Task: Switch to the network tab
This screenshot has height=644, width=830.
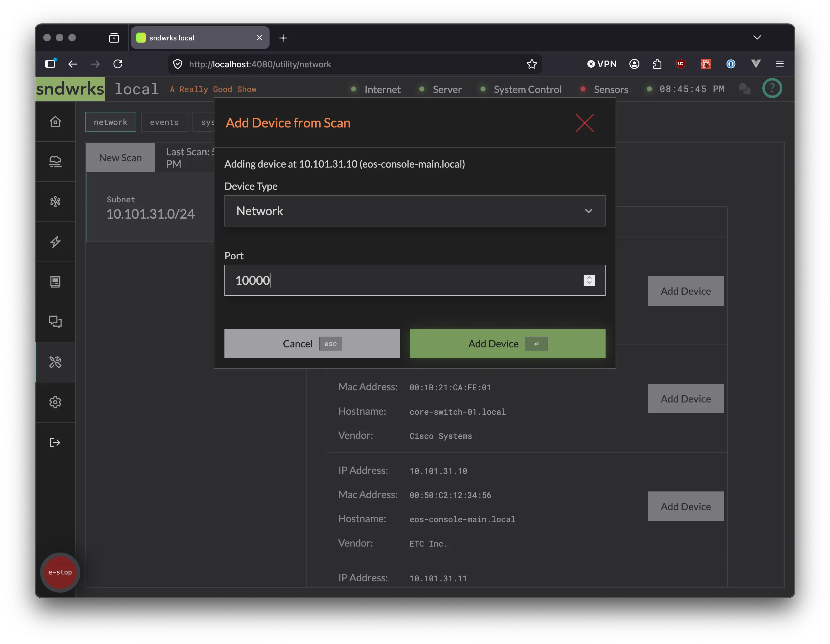Action: pyautogui.click(x=111, y=122)
